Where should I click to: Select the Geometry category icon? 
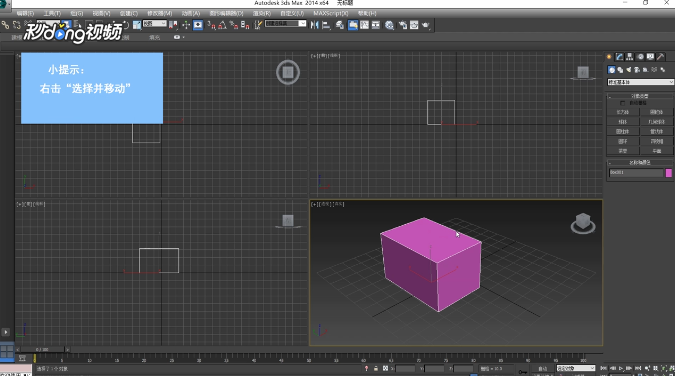click(x=612, y=69)
